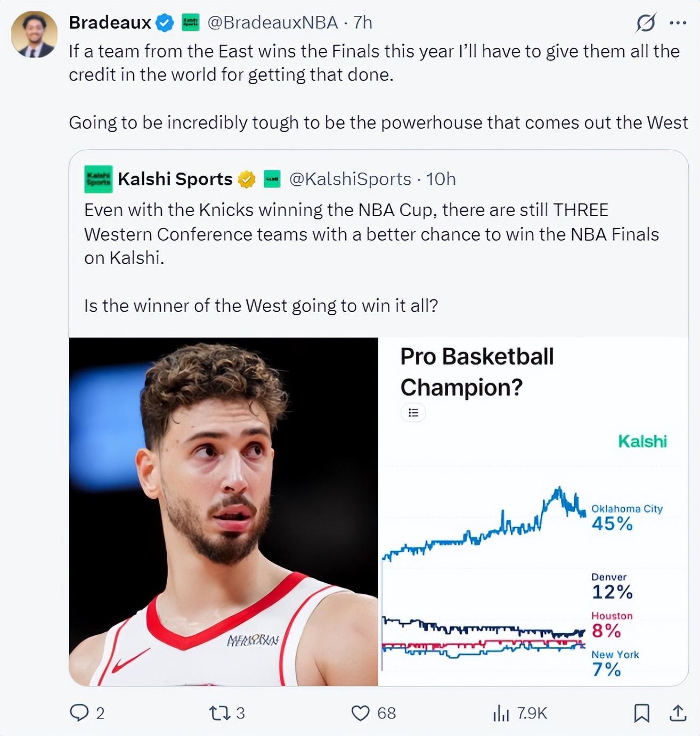
Task: Click Bradeaux blue verified badge
Action: tap(165, 23)
